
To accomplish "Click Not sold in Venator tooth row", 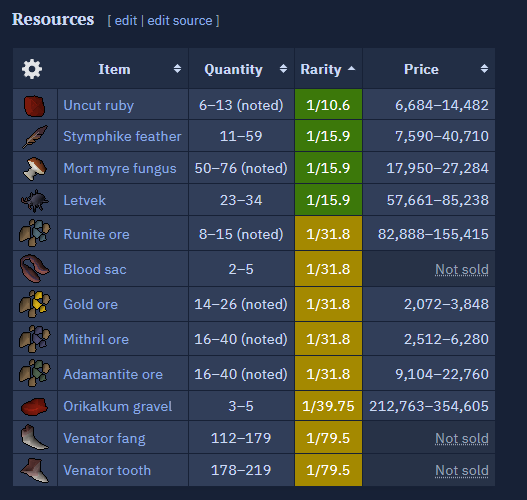I will pos(462,470).
